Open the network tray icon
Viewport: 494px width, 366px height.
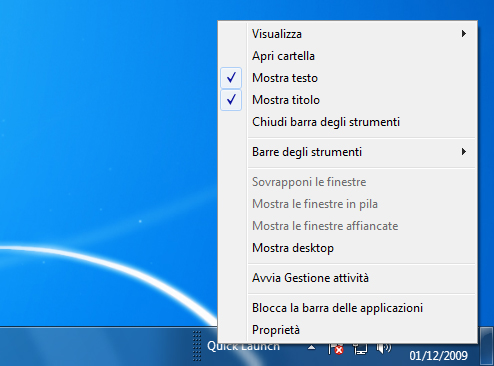[x=360, y=348]
